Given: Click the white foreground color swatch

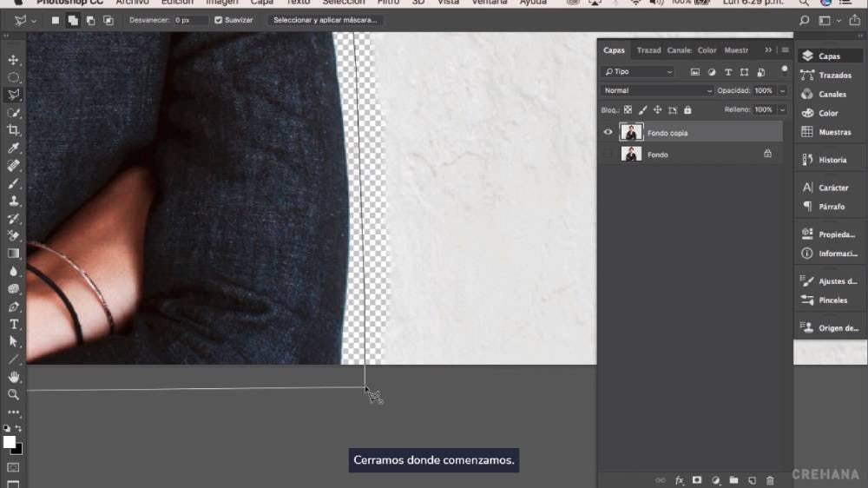Looking at the screenshot, I should (x=10, y=442).
